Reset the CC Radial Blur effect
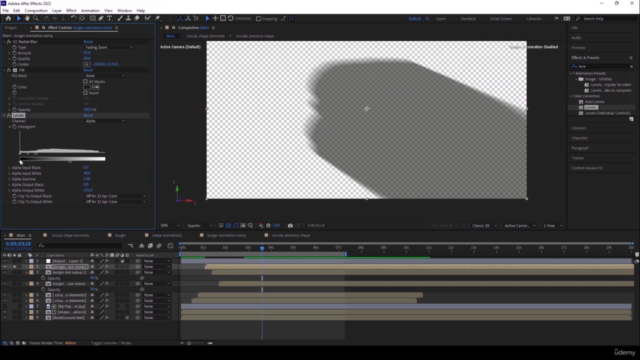Viewport: 640px width, 360px height. (x=88, y=42)
